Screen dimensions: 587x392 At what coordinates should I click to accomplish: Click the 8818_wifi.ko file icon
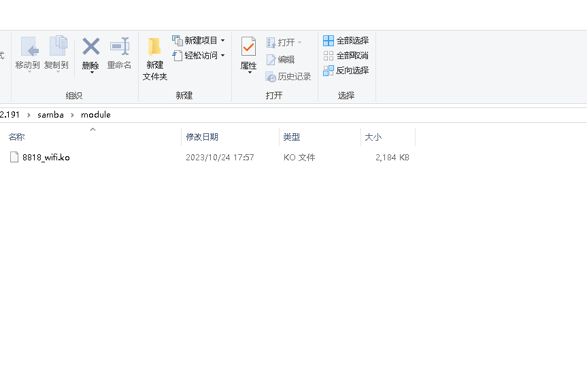pos(14,157)
